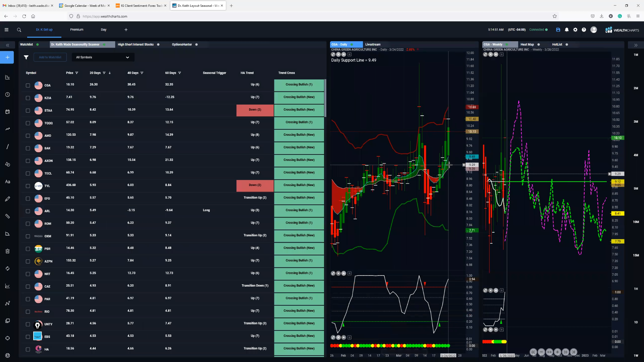Add a new workspace with plus

click(x=126, y=30)
